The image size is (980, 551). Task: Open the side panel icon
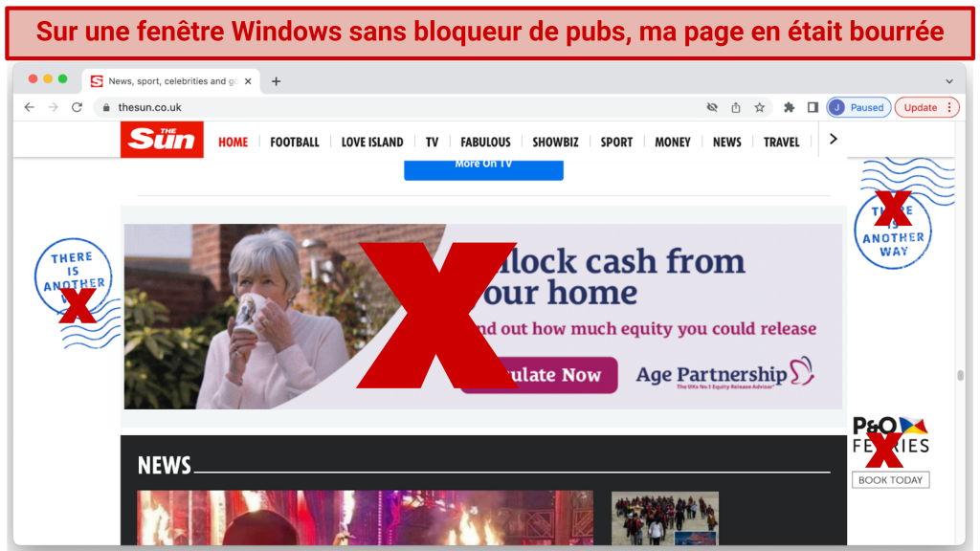(812, 107)
